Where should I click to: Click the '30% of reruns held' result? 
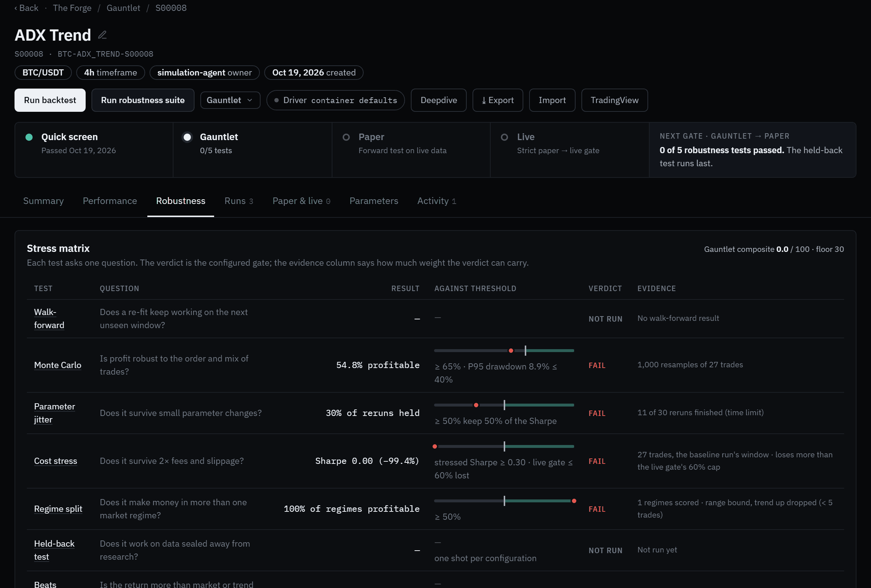pyautogui.click(x=373, y=413)
